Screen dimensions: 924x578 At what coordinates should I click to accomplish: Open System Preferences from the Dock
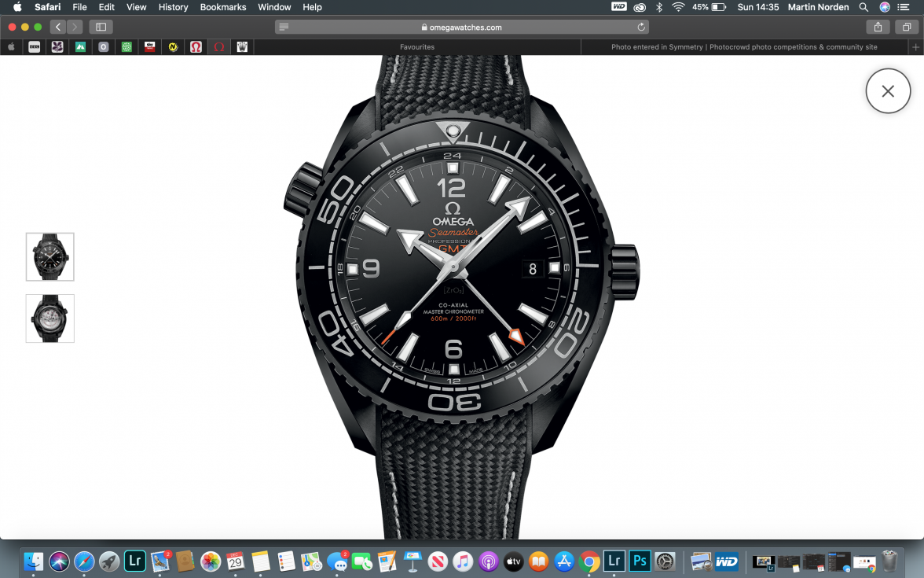(665, 561)
